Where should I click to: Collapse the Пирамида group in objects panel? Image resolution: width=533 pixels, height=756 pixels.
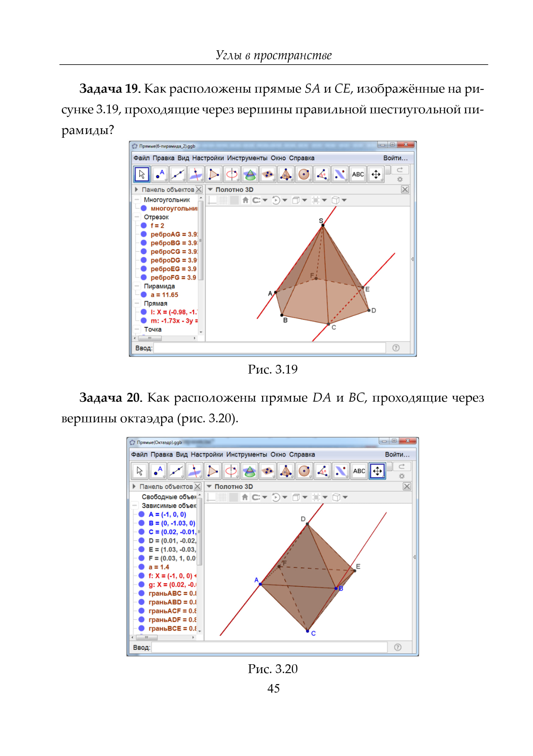[137, 286]
